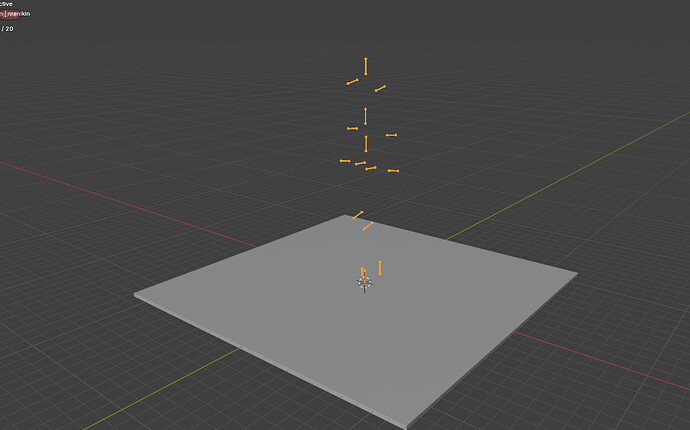Select the far-right bone in the hip row

point(393,171)
